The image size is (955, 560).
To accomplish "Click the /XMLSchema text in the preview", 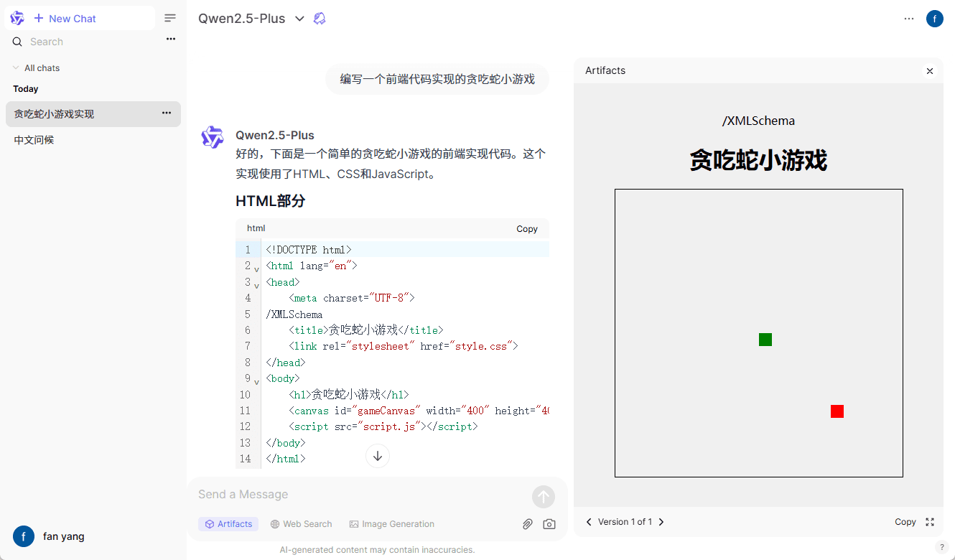I will tap(758, 121).
